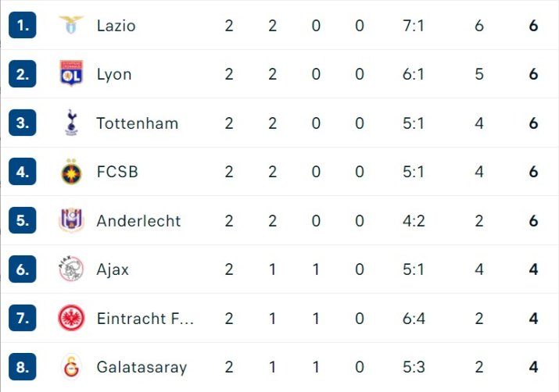This screenshot has width=559, height=392.
Task: Select Lyon's bold points total 6
Action: click(533, 74)
